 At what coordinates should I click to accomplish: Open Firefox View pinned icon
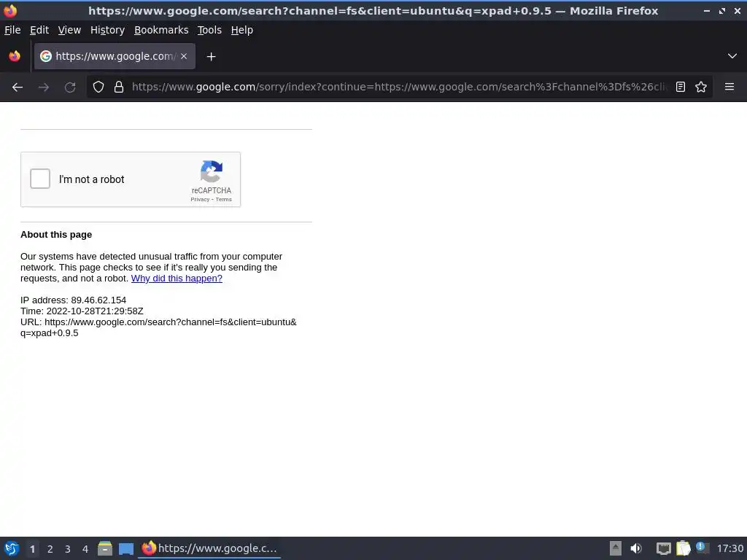(x=15, y=56)
